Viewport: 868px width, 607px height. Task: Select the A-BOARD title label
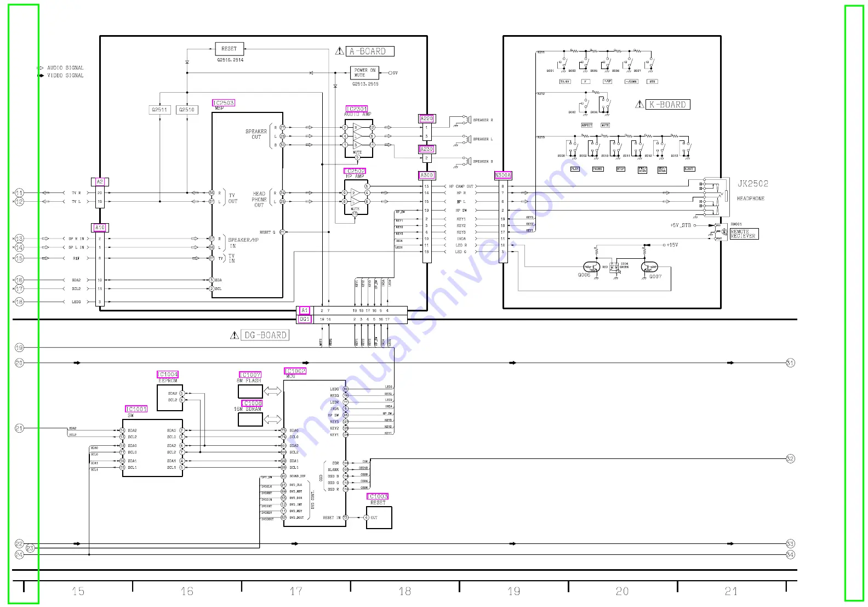click(x=370, y=51)
